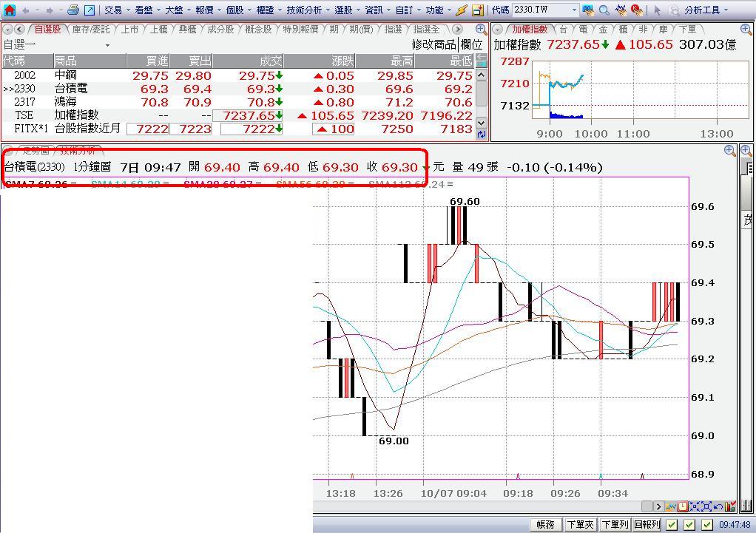Switch to the 上市 tab

coord(129,30)
